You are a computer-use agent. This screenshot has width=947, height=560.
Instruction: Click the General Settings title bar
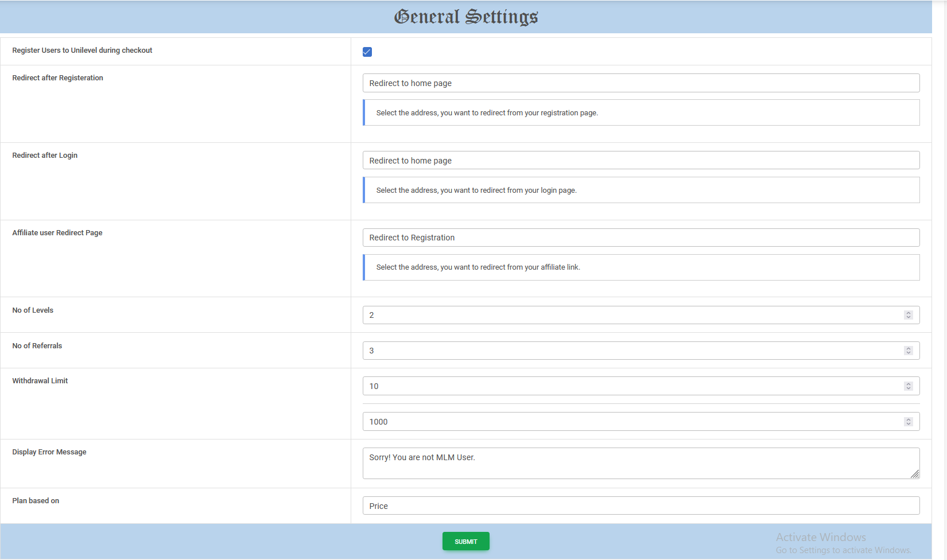pyautogui.click(x=465, y=17)
